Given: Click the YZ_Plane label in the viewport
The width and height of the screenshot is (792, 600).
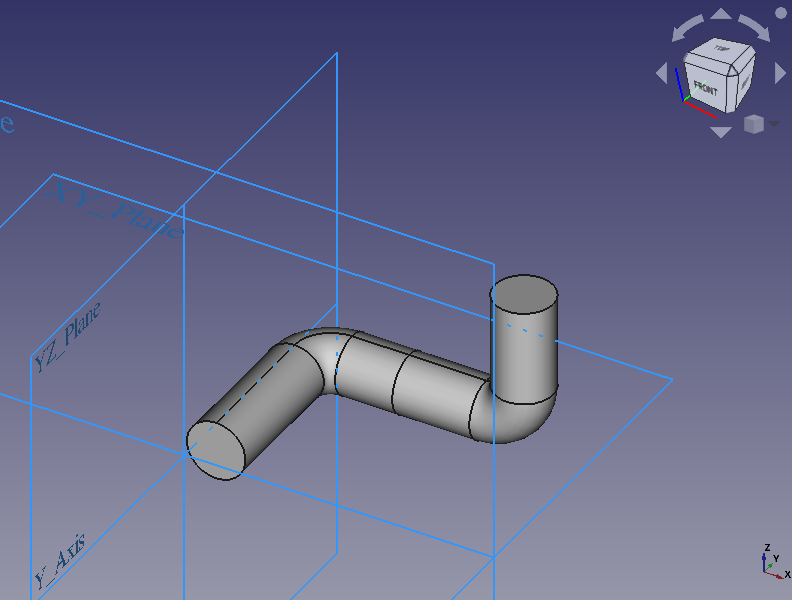Looking at the screenshot, I should coord(67,337).
